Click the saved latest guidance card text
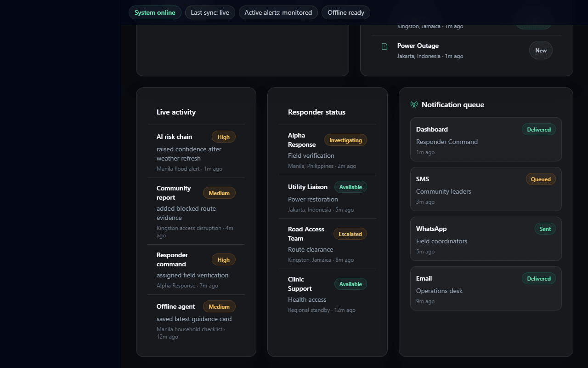 pos(194,319)
